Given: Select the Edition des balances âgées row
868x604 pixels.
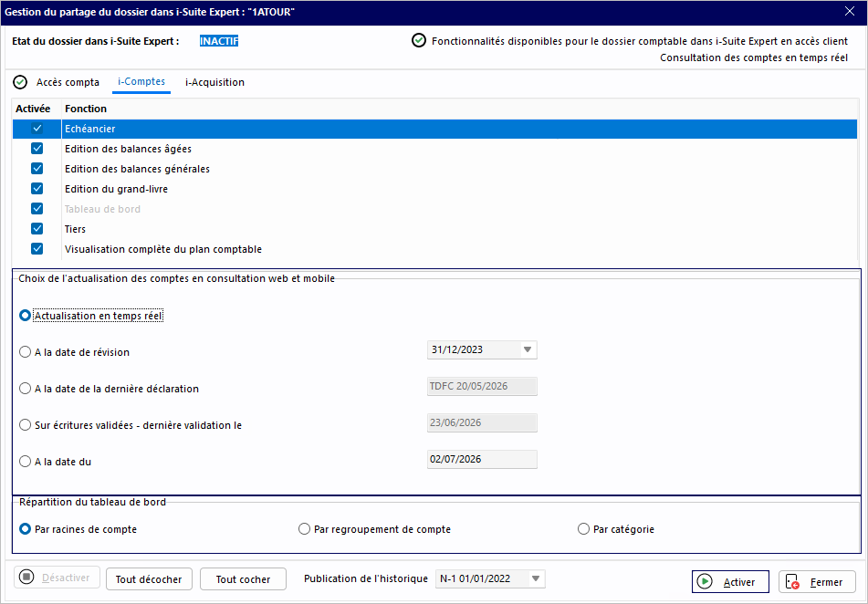Looking at the screenshot, I should [434, 149].
